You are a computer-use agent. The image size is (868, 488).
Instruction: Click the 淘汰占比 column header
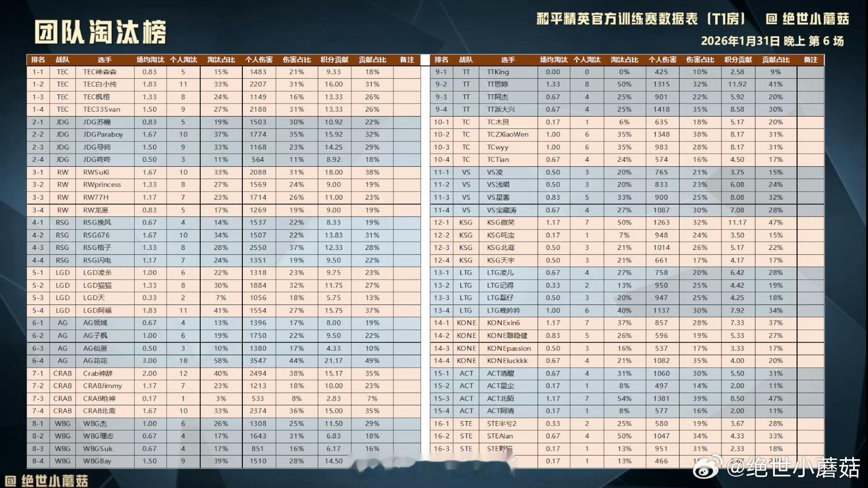click(x=220, y=59)
